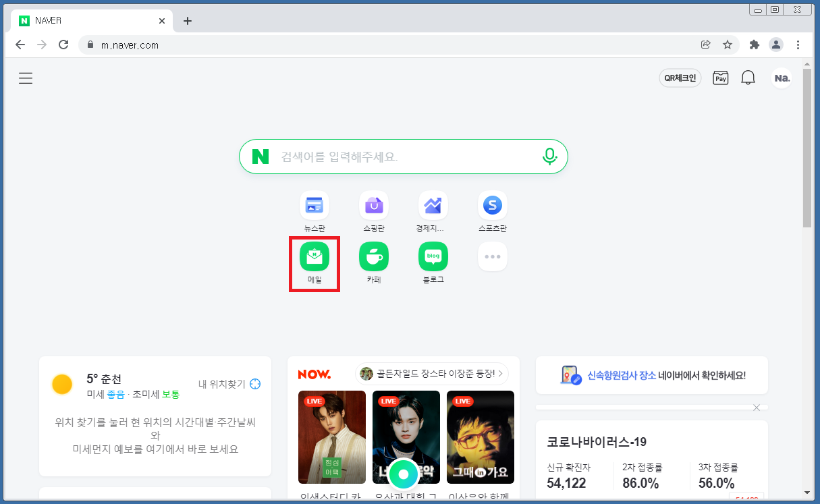Open Naver Pay from the top bar
820x504 pixels.
720,78
